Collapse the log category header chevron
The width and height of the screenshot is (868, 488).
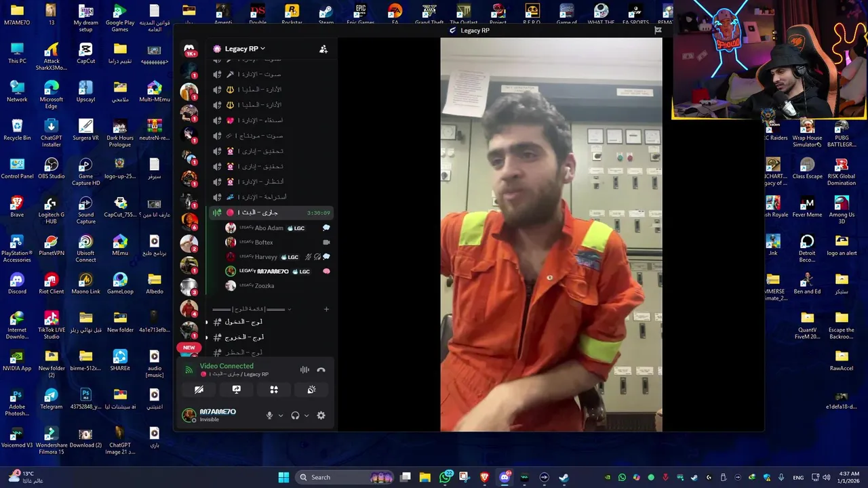(290, 310)
